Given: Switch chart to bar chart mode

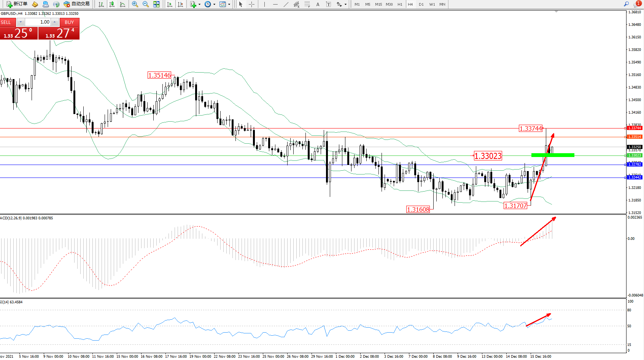Looking at the screenshot, I should point(101,4).
